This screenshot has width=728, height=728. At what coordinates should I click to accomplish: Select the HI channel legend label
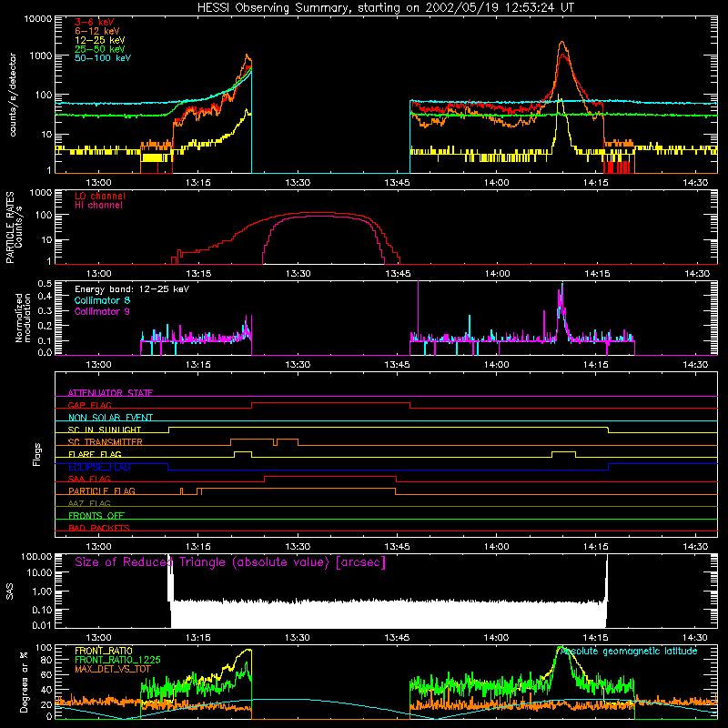[x=98, y=206]
